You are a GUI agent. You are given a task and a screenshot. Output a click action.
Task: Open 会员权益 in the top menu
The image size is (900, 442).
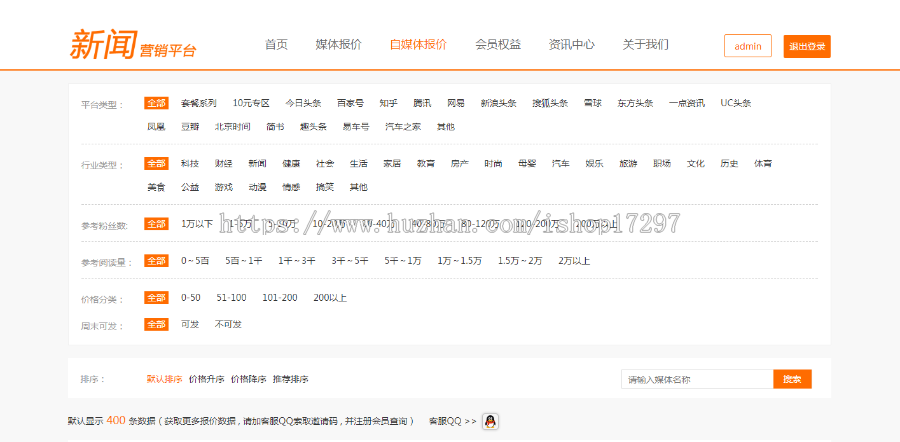click(x=497, y=45)
